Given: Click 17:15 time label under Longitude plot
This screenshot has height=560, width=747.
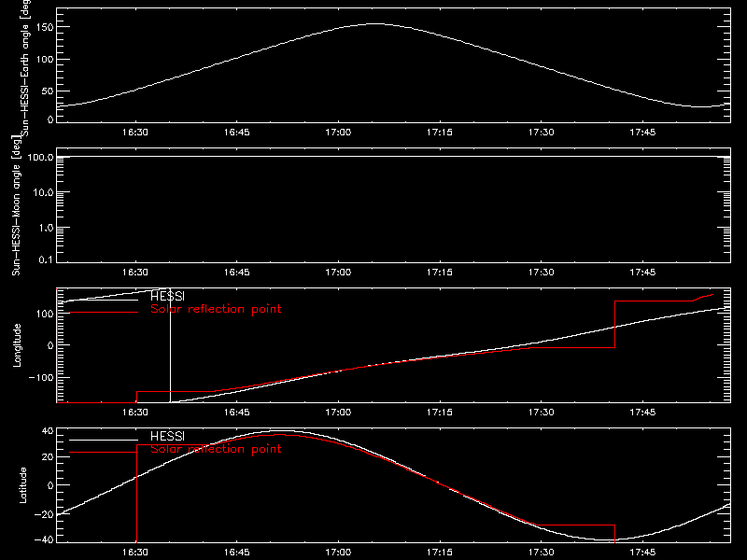Looking at the screenshot, I should 439,413.
